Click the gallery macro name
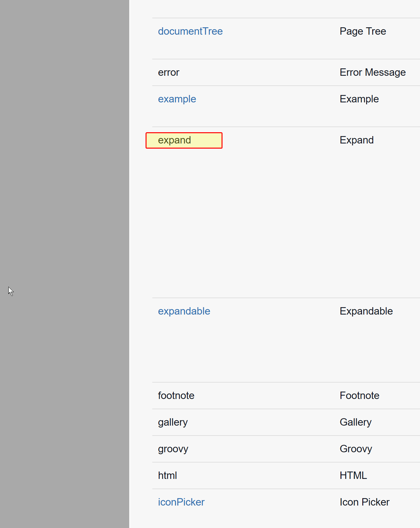The width and height of the screenshot is (420, 528). click(173, 422)
